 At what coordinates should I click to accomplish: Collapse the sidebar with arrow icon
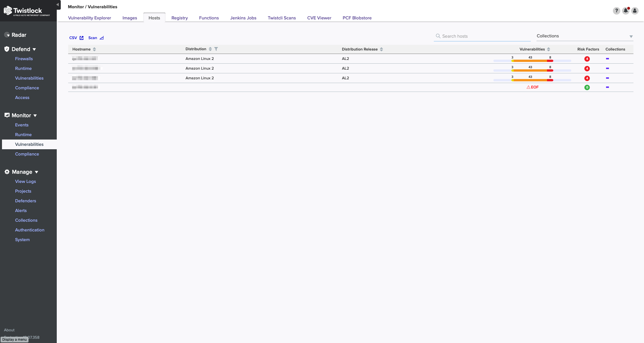pos(58,5)
